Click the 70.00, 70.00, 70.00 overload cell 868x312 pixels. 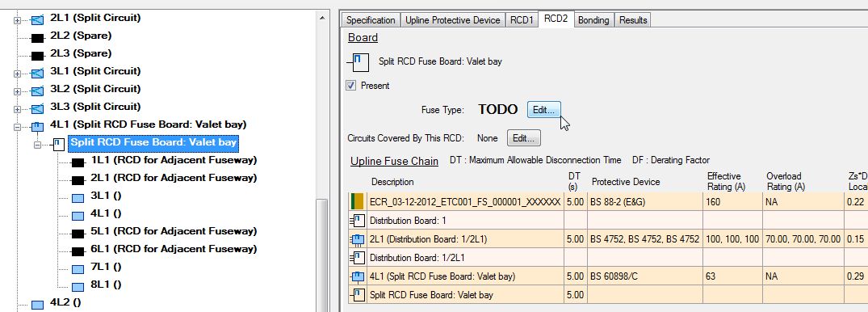click(x=803, y=239)
